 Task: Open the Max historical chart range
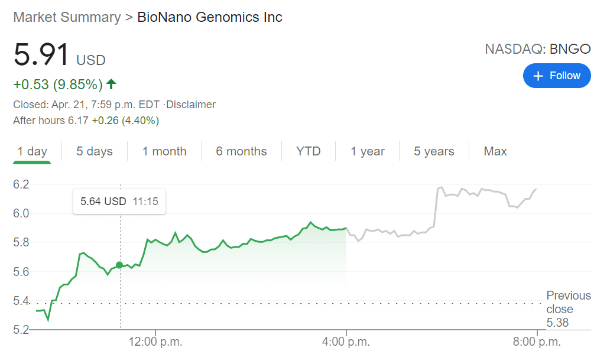495,151
